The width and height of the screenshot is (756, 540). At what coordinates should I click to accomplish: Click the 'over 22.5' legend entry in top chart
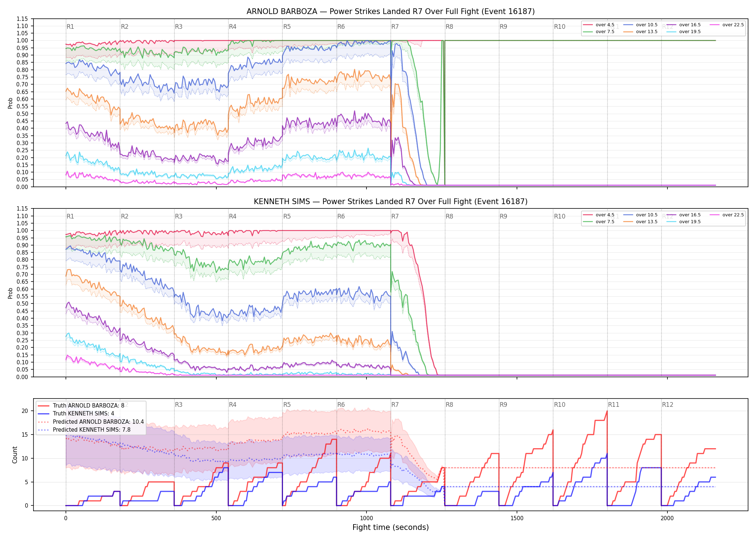pyautogui.click(x=726, y=25)
